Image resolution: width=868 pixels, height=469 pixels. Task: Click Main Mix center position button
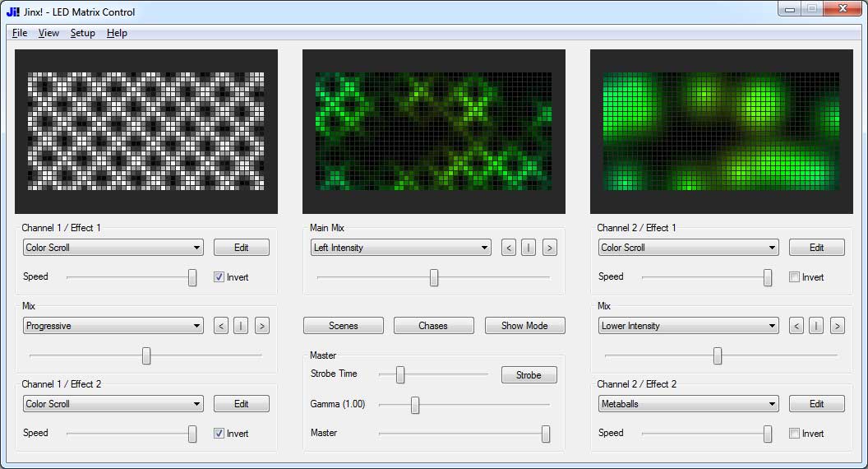tap(529, 248)
